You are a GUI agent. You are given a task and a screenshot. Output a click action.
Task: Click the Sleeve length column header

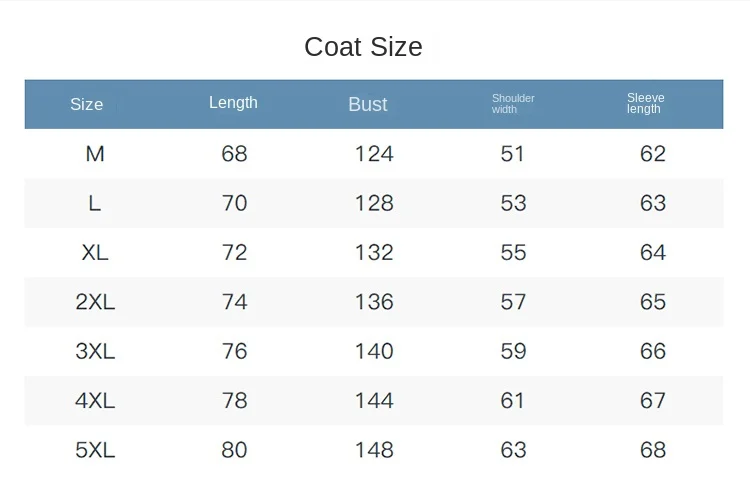(646, 103)
